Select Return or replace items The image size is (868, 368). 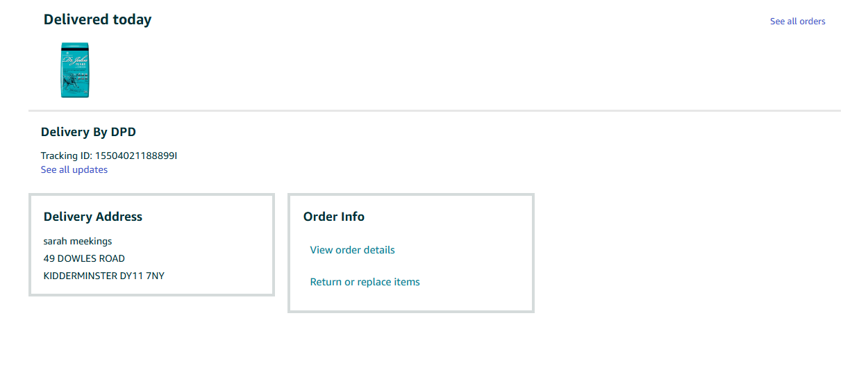click(x=365, y=282)
